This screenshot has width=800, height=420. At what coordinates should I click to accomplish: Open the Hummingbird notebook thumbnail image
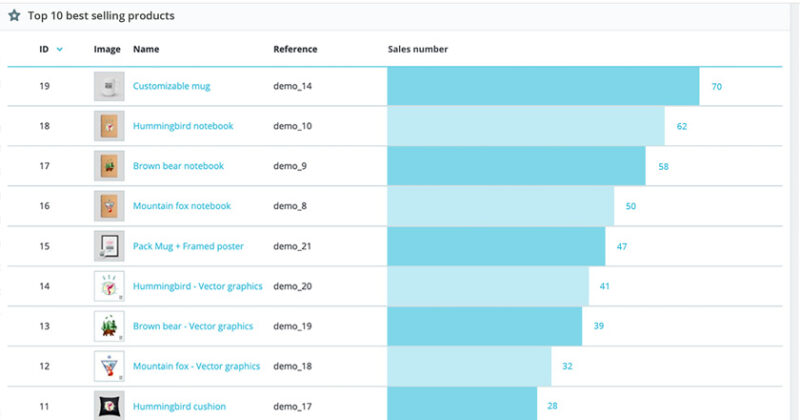pyautogui.click(x=109, y=127)
